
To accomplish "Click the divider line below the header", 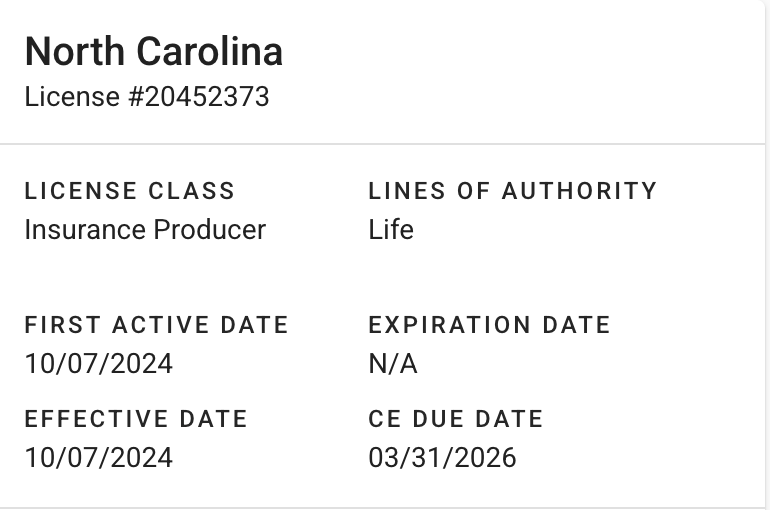I will coord(385,144).
